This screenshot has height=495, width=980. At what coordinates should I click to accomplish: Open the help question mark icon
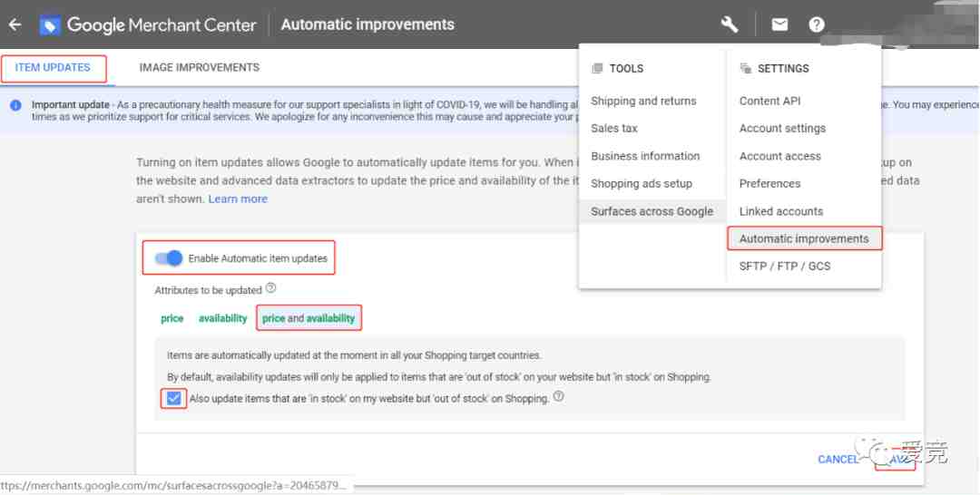(x=817, y=24)
